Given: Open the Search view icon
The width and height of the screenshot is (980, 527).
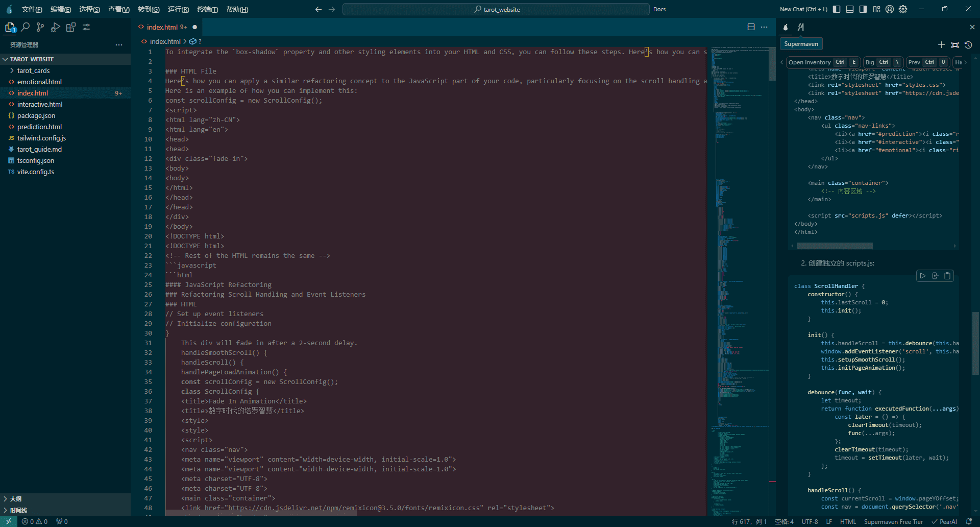Looking at the screenshot, I should point(25,27).
